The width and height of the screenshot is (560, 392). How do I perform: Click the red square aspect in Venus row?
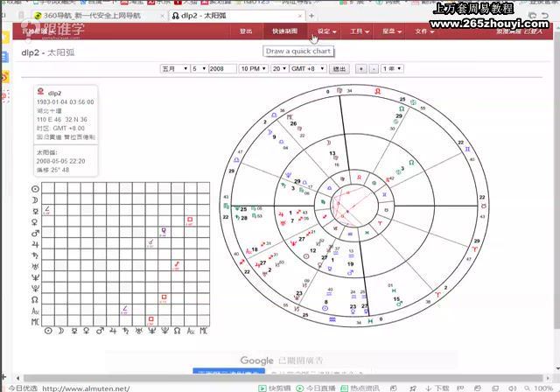pyautogui.click(x=190, y=221)
